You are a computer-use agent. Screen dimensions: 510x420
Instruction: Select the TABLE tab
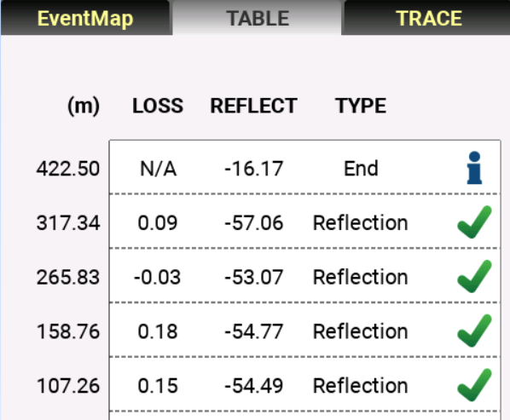pos(258,18)
